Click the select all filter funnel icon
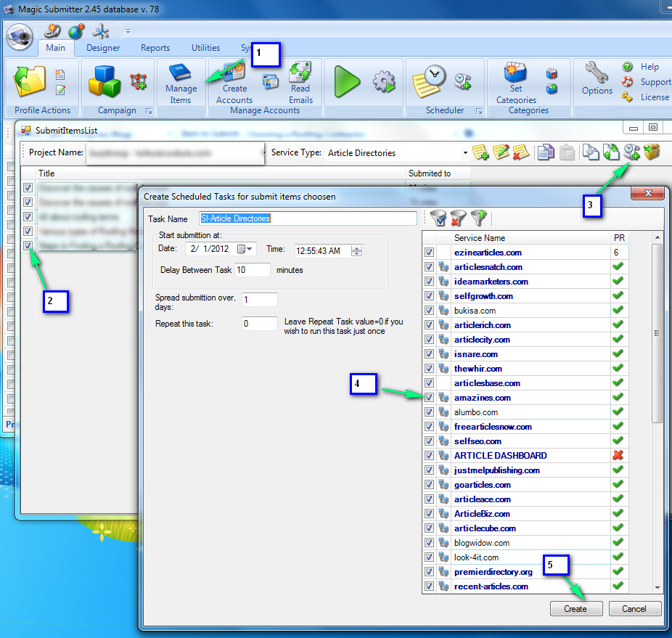672x638 pixels. (438, 218)
